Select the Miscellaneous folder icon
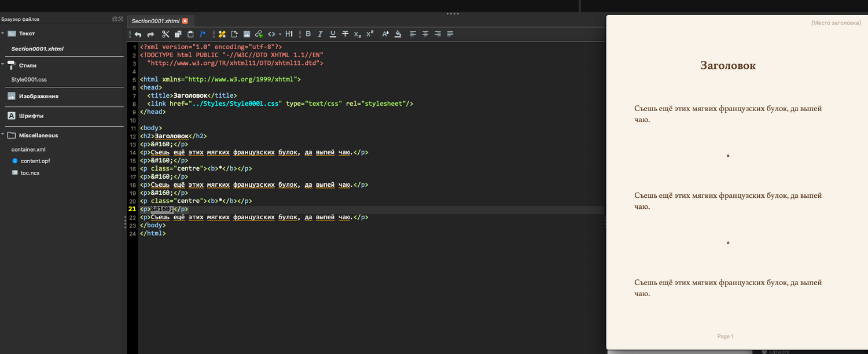Viewport: 868px width, 354px height. pos(11,135)
